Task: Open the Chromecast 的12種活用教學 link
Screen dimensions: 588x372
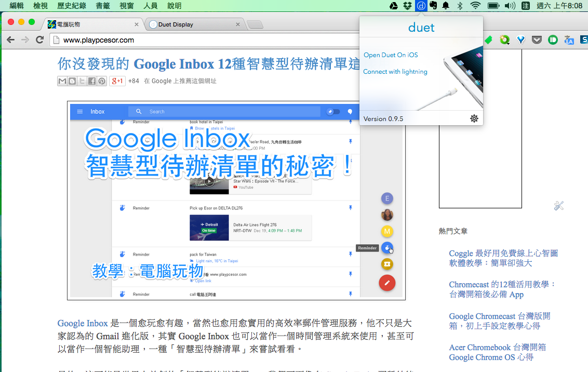Action: tap(502, 289)
